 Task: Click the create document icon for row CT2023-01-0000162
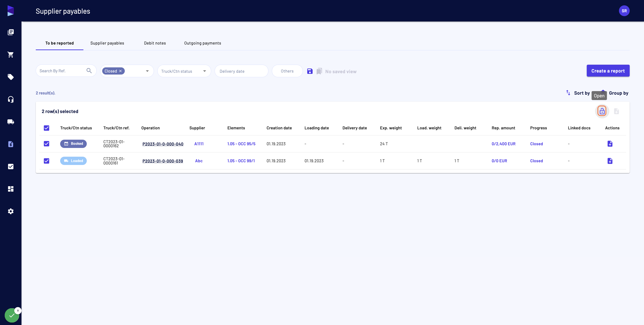point(610,144)
